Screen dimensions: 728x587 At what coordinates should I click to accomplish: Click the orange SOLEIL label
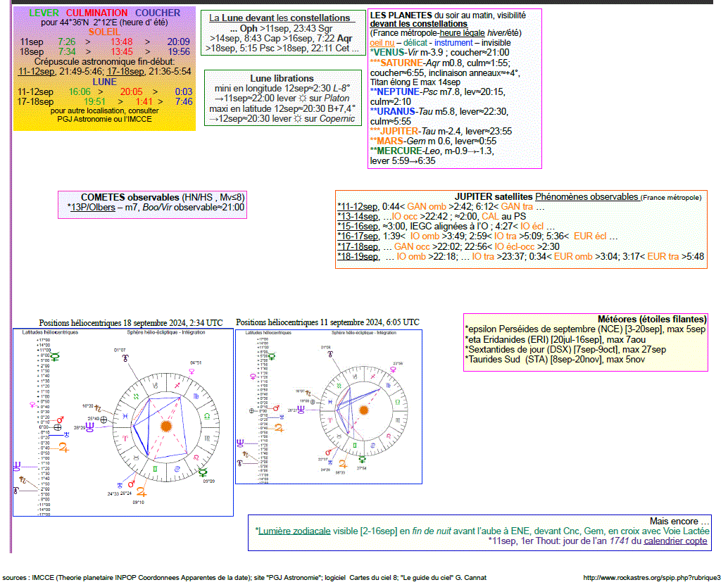[104, 32]
